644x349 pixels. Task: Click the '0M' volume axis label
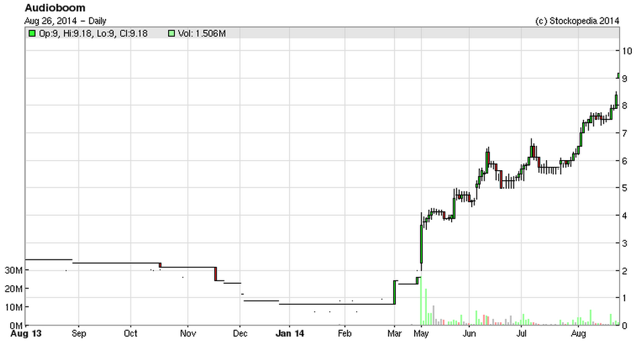[x=15, y=325]
